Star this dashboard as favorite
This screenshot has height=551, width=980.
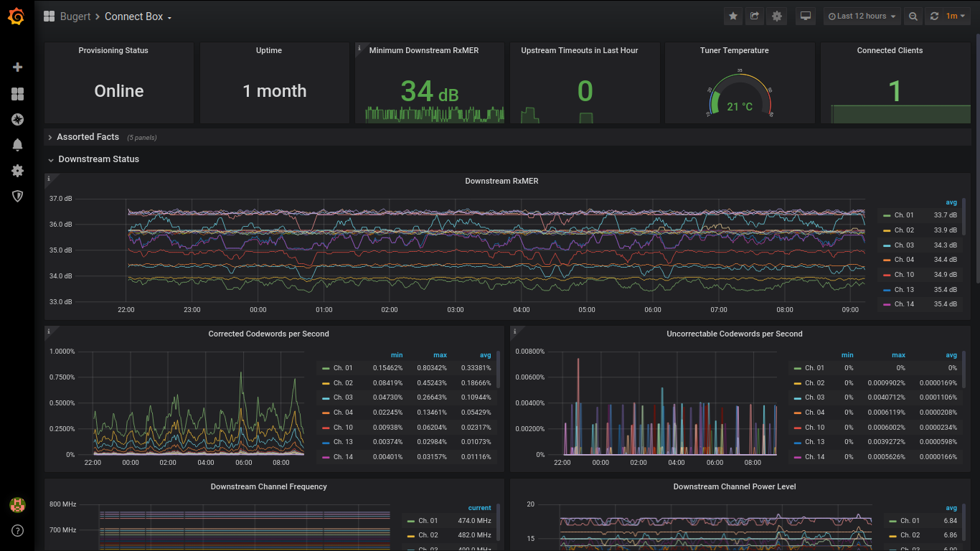[x=733, y=16]
